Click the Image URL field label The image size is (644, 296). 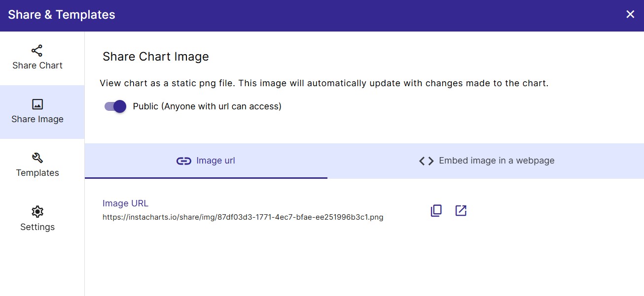pos(125,203)
